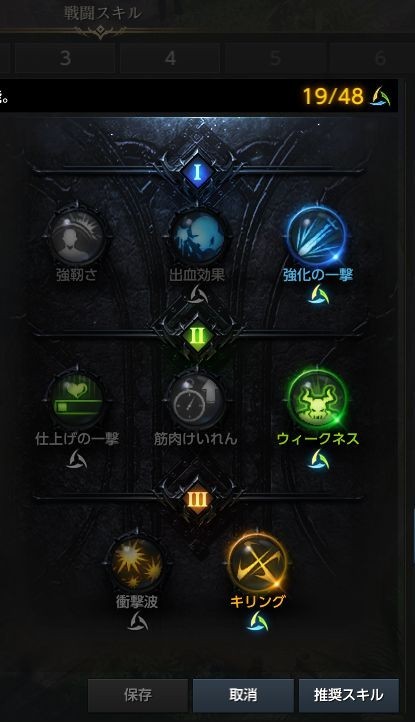Click the level emblem under キリング
Image resolution: width=415 pixels, height=722 pixels.
(x=257, y=623)
